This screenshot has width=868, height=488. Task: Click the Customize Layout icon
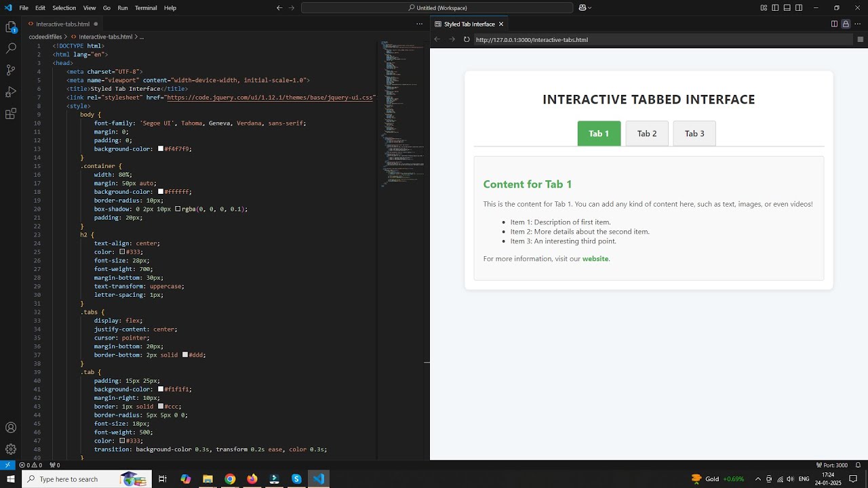click(x=764, y=7)
